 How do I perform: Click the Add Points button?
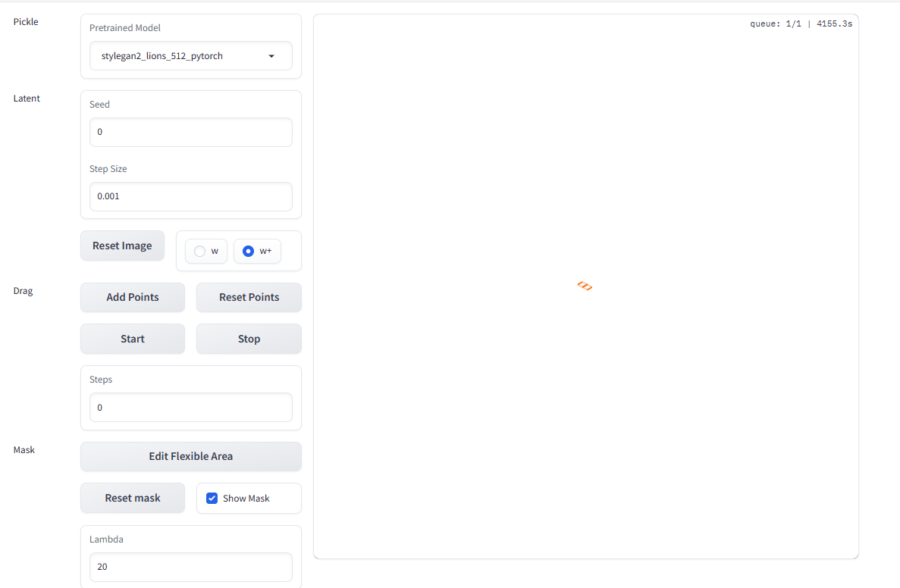pos(133,297)
